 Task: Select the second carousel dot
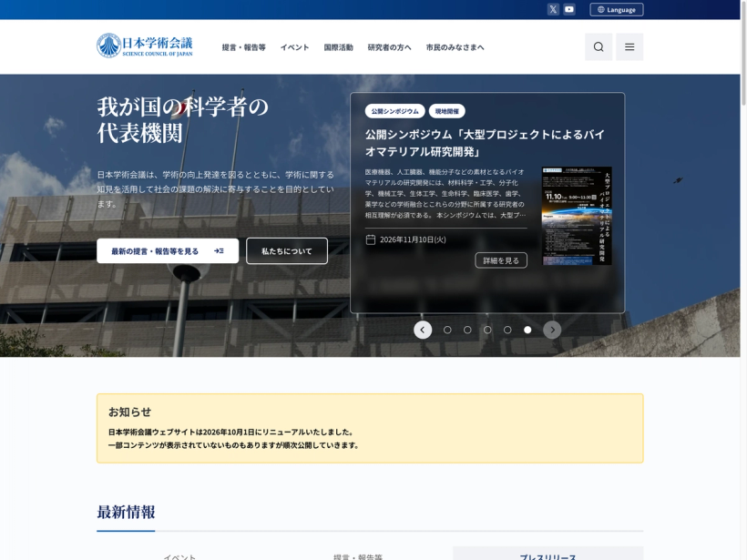click(467, 330)
